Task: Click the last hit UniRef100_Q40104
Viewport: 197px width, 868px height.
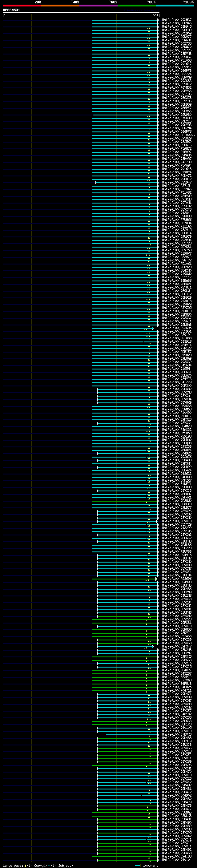Action: click(x=177, y=860)
